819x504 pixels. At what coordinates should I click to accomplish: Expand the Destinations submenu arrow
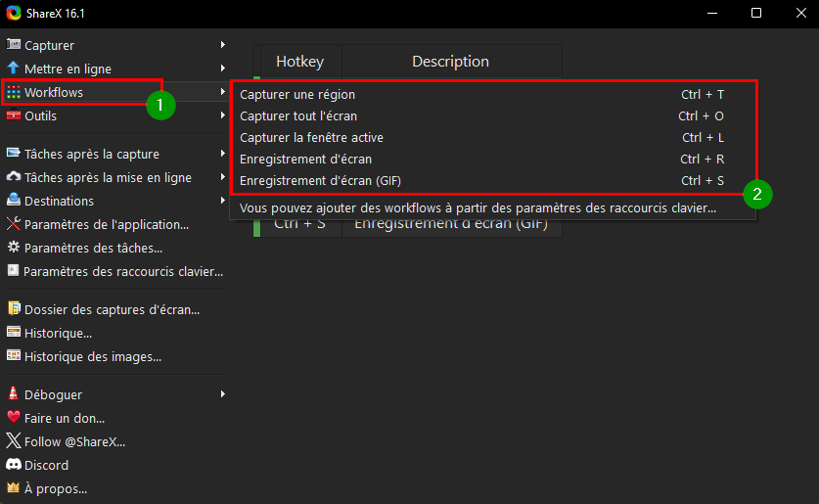point(222,201)
